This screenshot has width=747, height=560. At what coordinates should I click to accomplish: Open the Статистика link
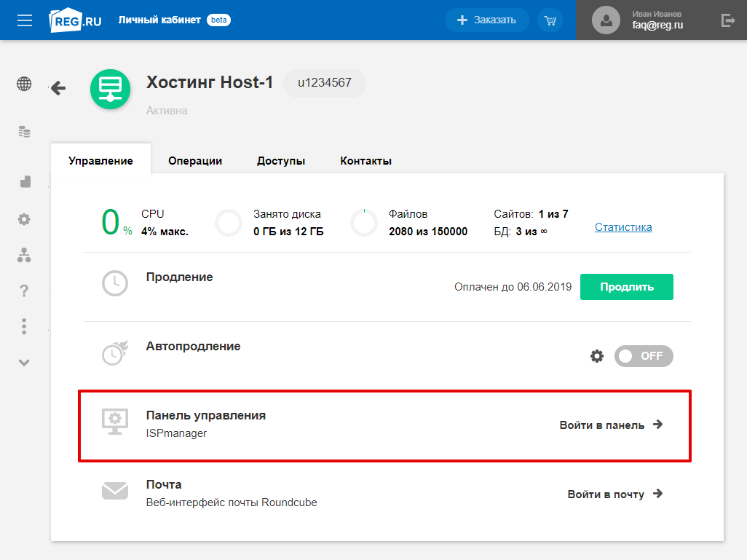[623, 227]
